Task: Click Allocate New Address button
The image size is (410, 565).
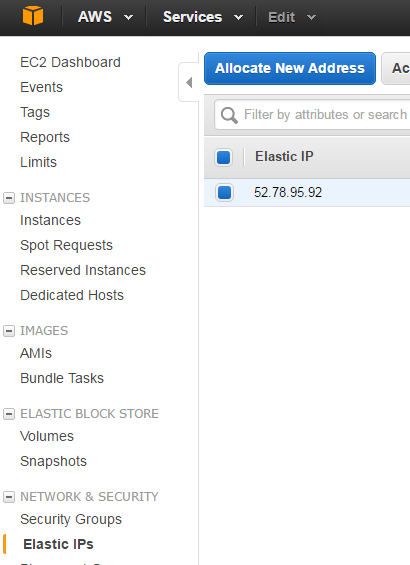Action: [290, 68]
